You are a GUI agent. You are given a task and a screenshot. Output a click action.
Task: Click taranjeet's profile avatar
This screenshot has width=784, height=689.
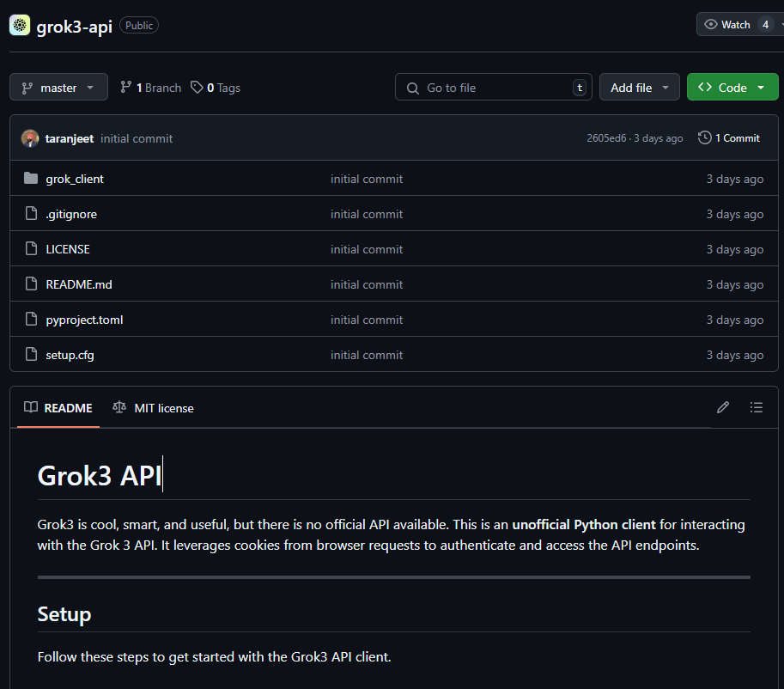tap(30, 138)
